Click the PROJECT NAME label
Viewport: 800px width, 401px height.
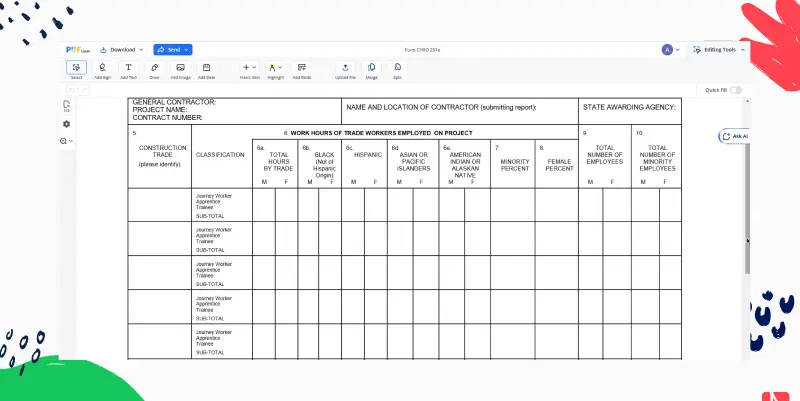[160, 110]
